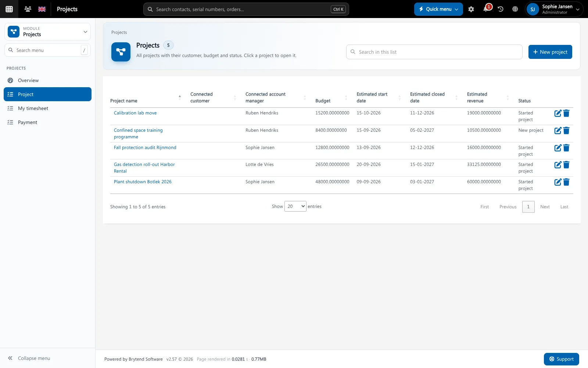
Task: Open the Sophie Jansen user menu
Action: click(554, 9)
